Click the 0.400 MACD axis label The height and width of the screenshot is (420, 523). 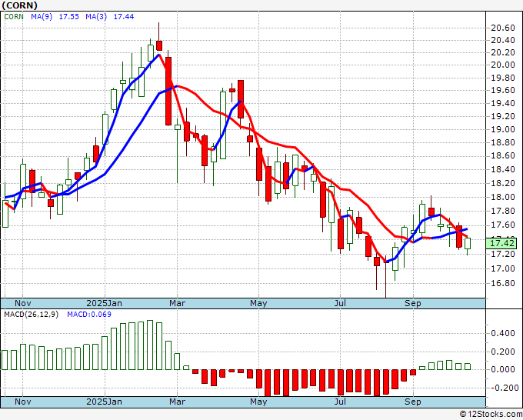tap(504, 334)
